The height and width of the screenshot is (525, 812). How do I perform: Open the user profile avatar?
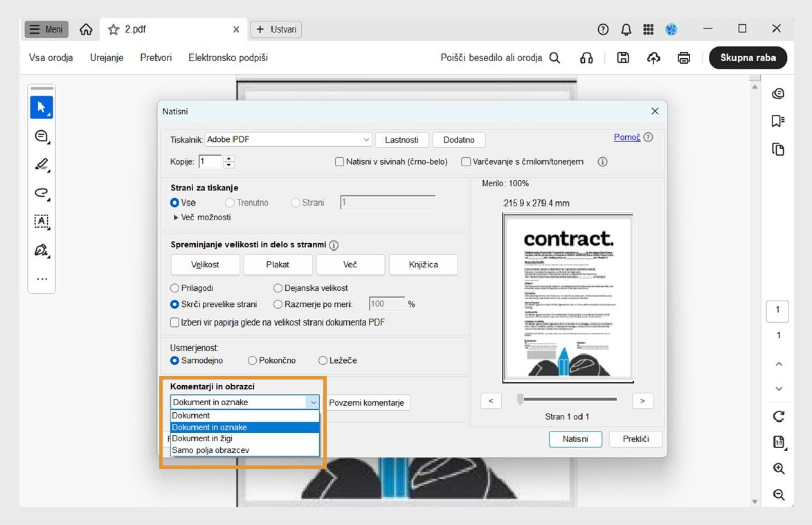point(671,30)
